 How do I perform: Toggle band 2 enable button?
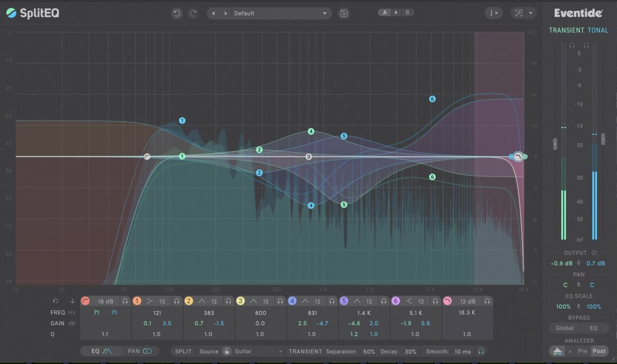click(x=188, y=301)
